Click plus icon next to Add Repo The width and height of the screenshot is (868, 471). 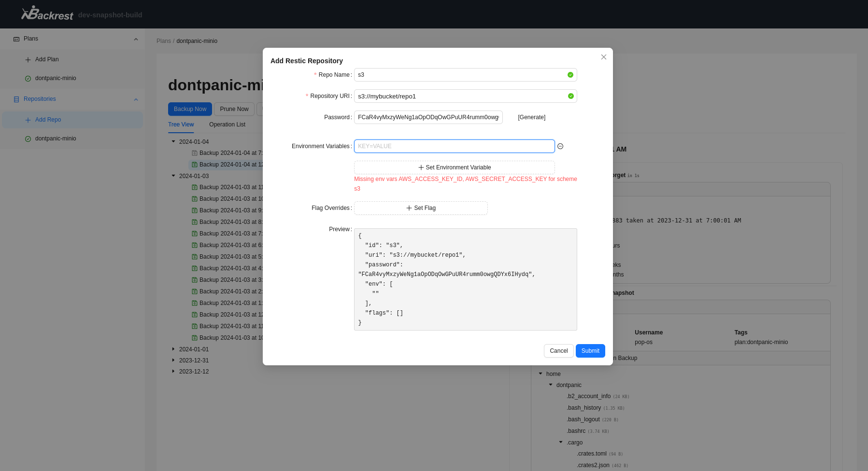pyautogui.click(x=28, y=120)
